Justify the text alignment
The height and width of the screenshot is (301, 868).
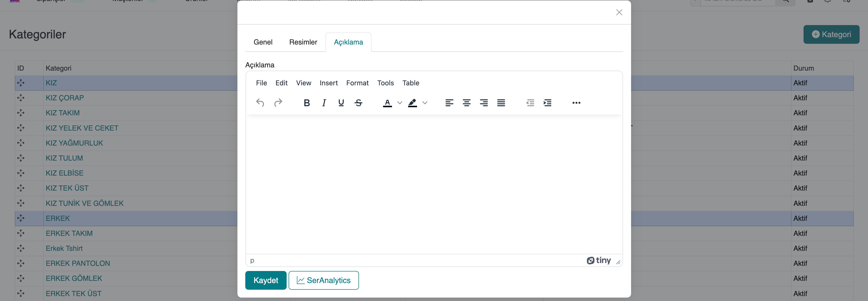point(501,103)
